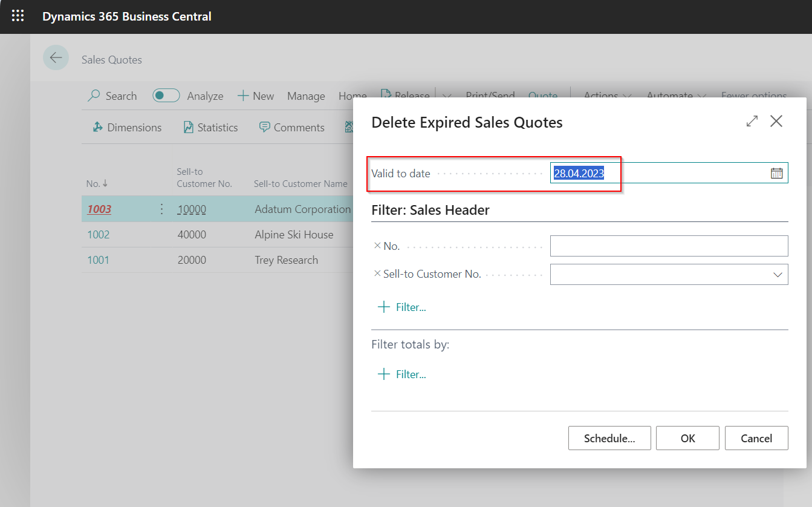Open the calendar picker for Valid to date
The height and width of the screenshot is (507, 812).
click(x=776, y=173)
